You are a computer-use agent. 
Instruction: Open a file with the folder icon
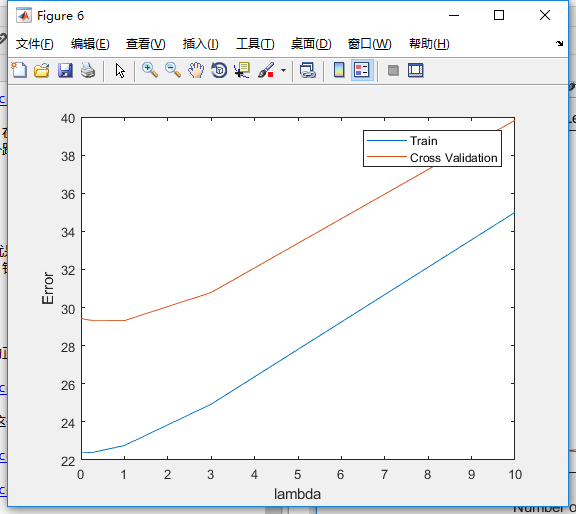pyautogui.click(x=42, y=70)
